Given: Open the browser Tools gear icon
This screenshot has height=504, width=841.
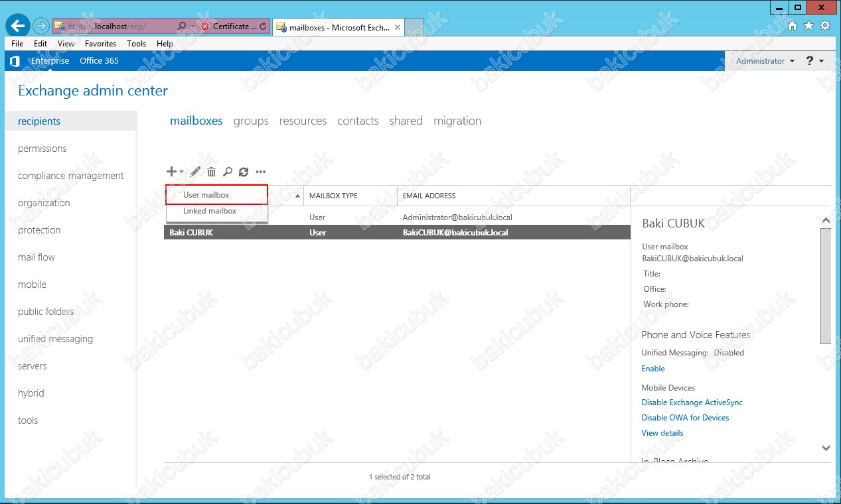Looking at the screenshot, I should tap(825, 26).
